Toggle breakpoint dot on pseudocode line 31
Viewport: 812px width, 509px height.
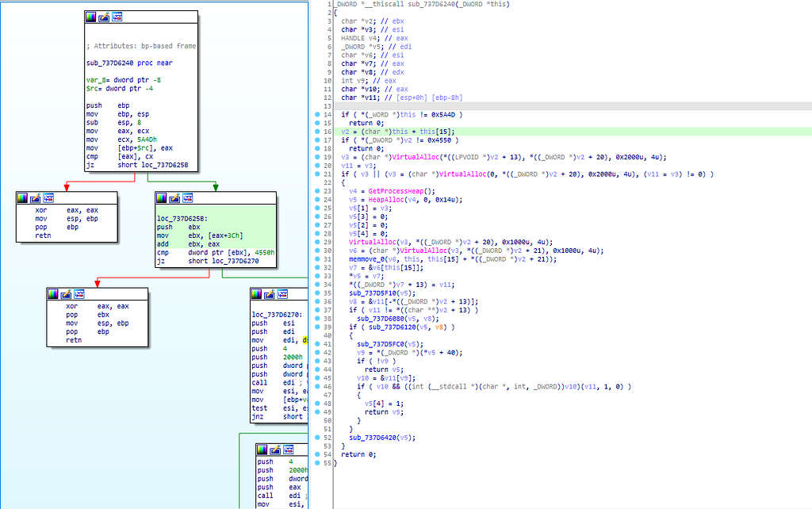[317, 259]
